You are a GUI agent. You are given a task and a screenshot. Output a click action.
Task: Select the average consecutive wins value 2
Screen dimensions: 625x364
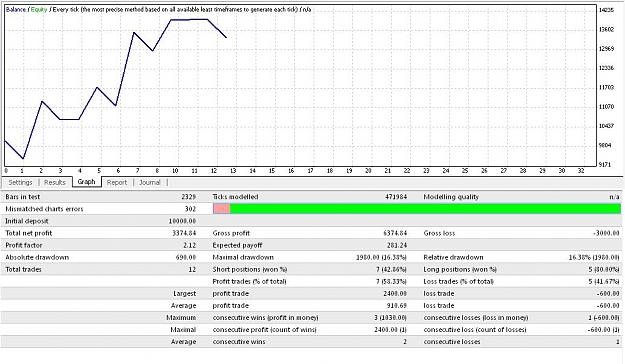405,342
